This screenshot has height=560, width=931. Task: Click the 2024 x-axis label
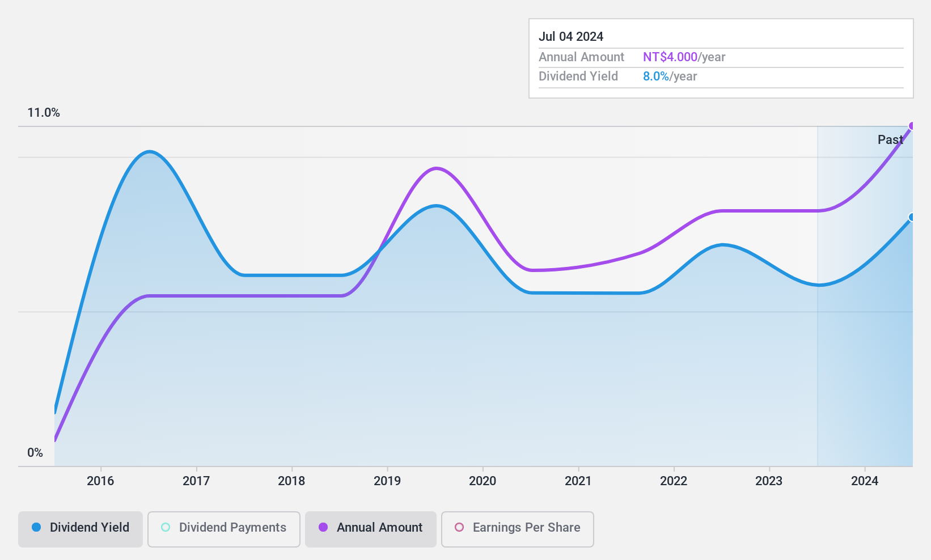point(865,481)
